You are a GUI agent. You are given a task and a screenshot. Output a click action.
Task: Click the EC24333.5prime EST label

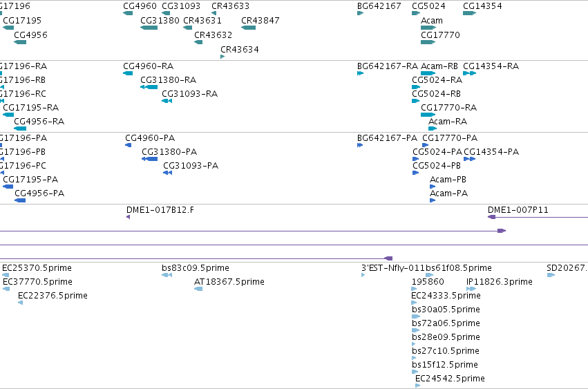tap(446, 296)
